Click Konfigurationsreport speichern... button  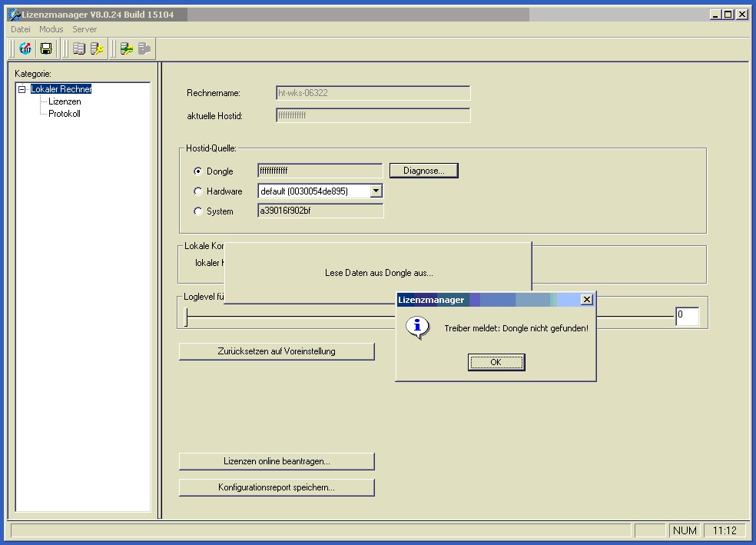coord(277,487)
